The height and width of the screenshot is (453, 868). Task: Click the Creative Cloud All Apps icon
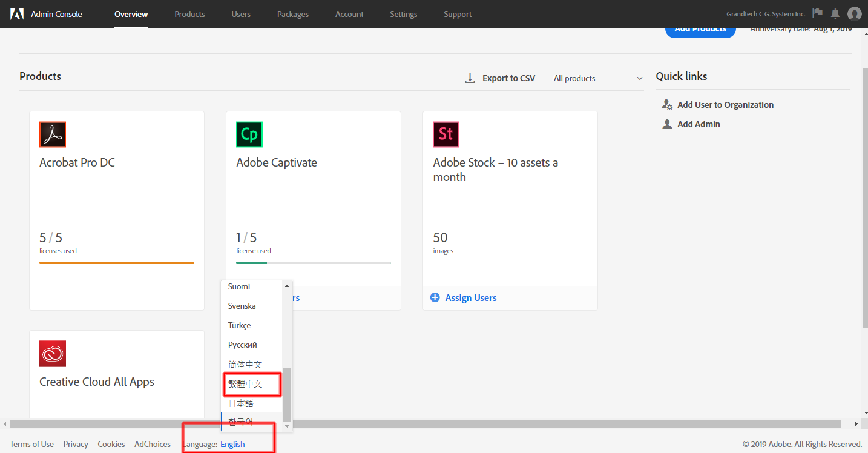[53, 354]
